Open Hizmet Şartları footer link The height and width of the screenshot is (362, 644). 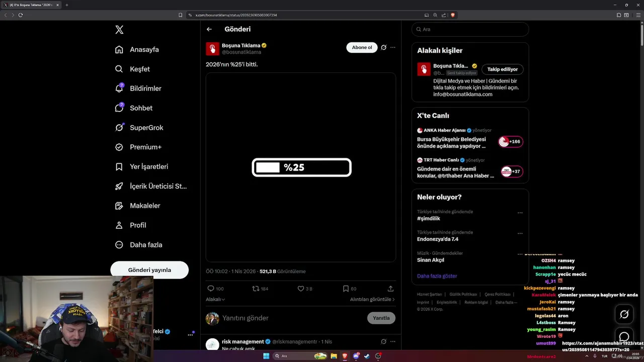coord(429,294)
